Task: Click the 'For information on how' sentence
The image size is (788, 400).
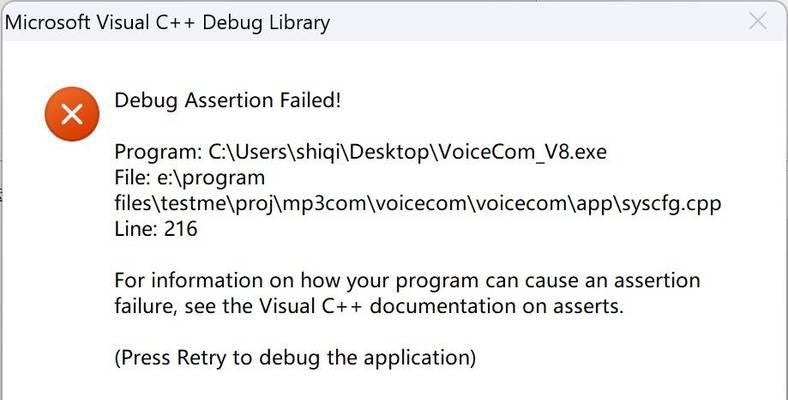Action: [407, 280]
